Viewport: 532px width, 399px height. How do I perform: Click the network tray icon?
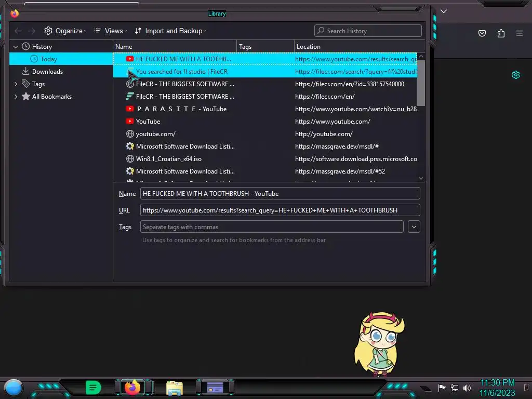pos(455,388)
